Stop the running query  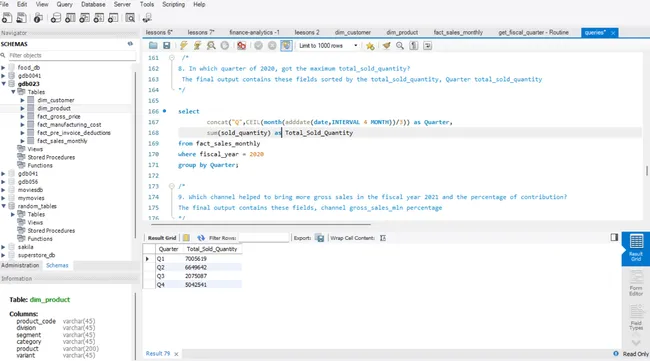[225, 46]
